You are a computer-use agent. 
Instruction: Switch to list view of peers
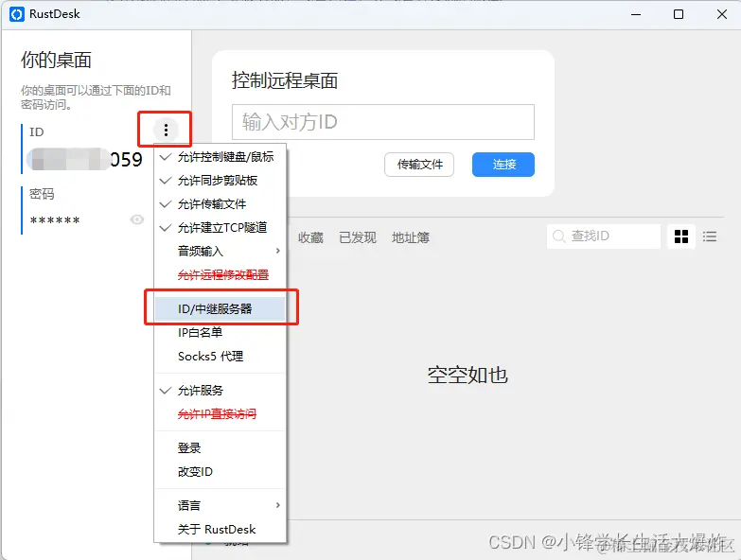(x=710, y=236)
